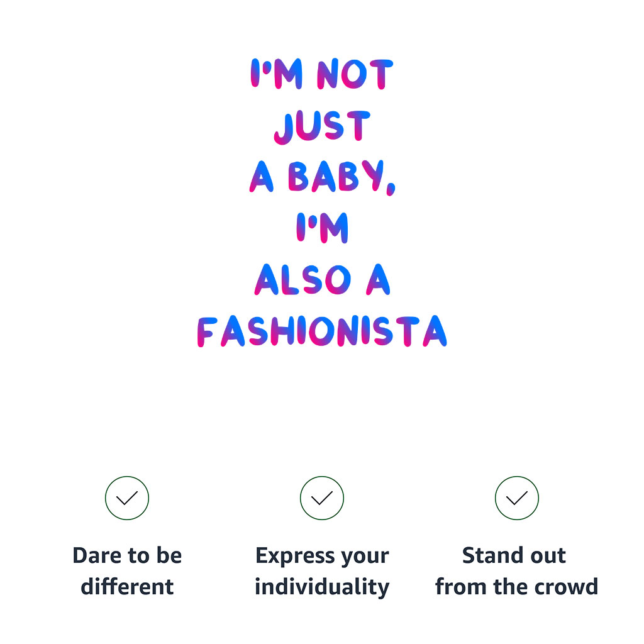Click the letter "A" right after "ALSO"

point(379,280)
